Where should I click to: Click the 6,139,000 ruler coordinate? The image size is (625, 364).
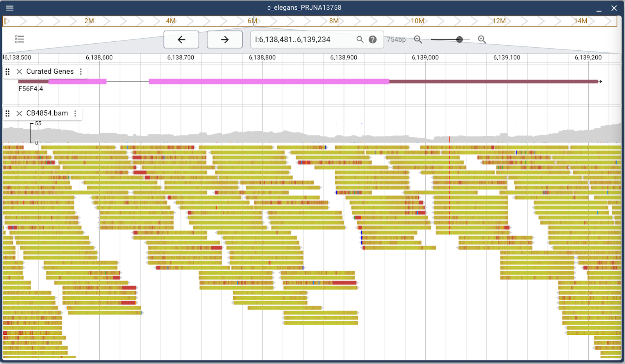coord(425,57)
